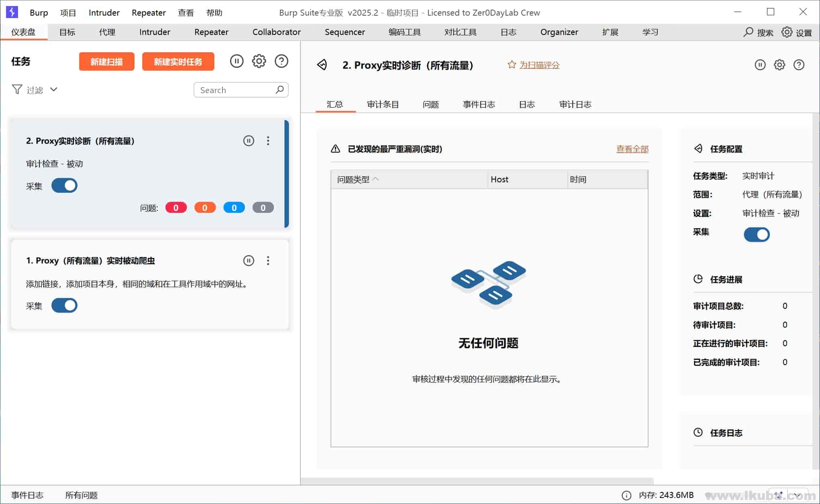Viewport: 820px width, 504px height.
Task: Select the 问题 sub-tab
Action: coord(430,104)
